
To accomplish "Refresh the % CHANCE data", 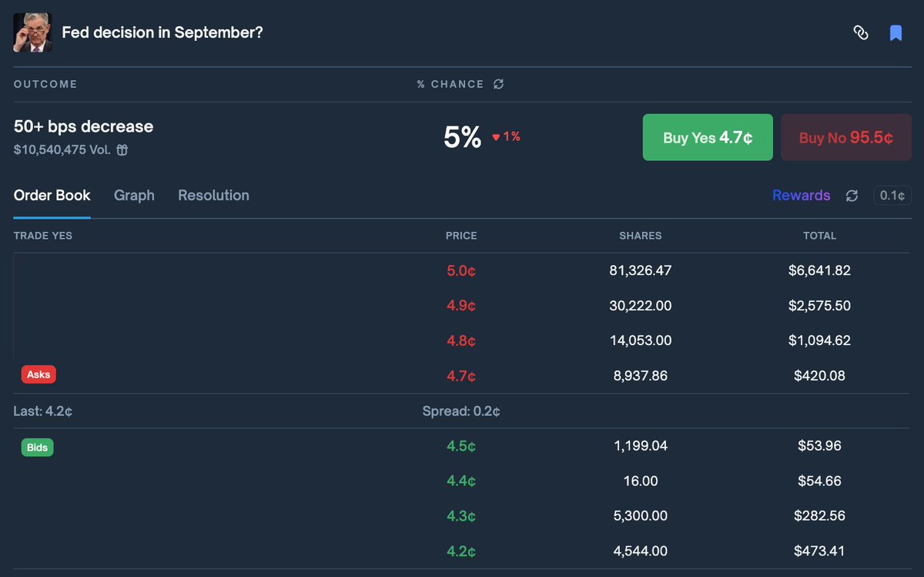I will pyautogui.click(x=497, y=84).
